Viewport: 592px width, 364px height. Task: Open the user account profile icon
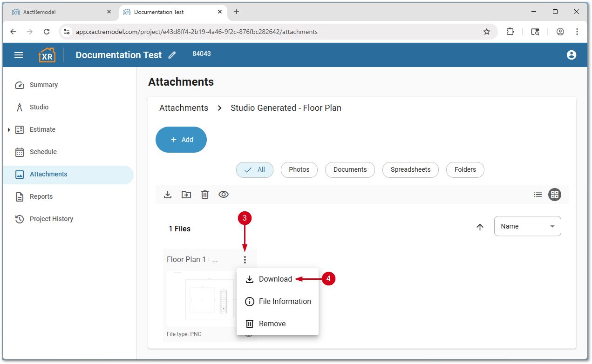(572, 55)
